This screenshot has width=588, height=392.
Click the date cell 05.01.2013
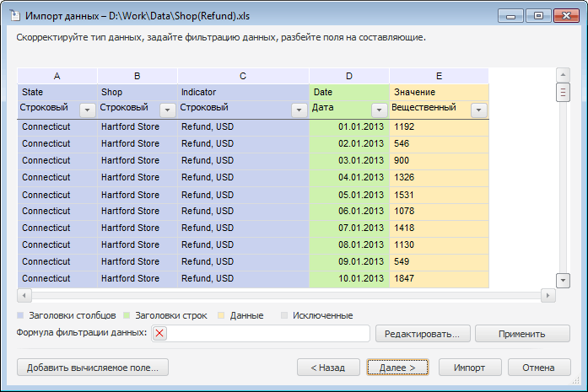(349, 195)
